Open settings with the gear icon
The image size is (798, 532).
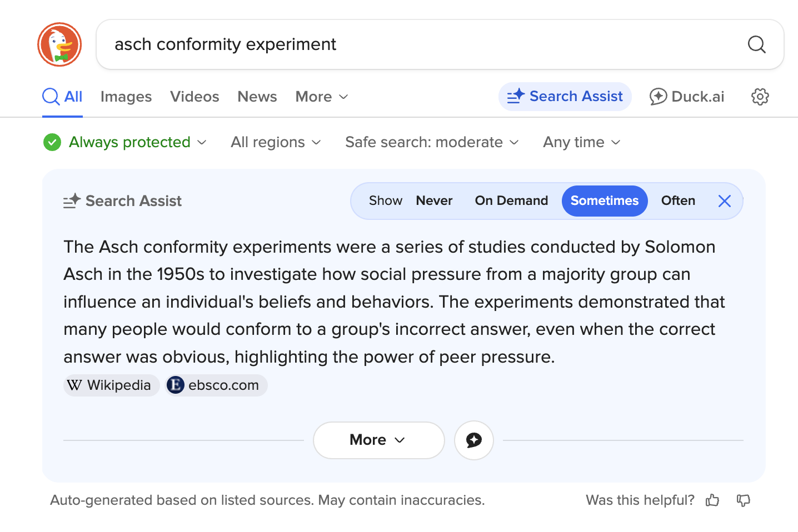point(760,97)
